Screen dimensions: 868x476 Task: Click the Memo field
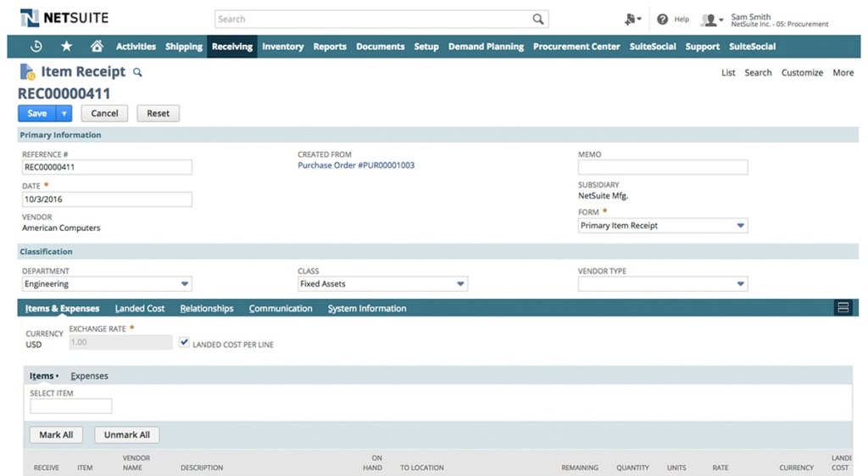[x=663, y=167]
